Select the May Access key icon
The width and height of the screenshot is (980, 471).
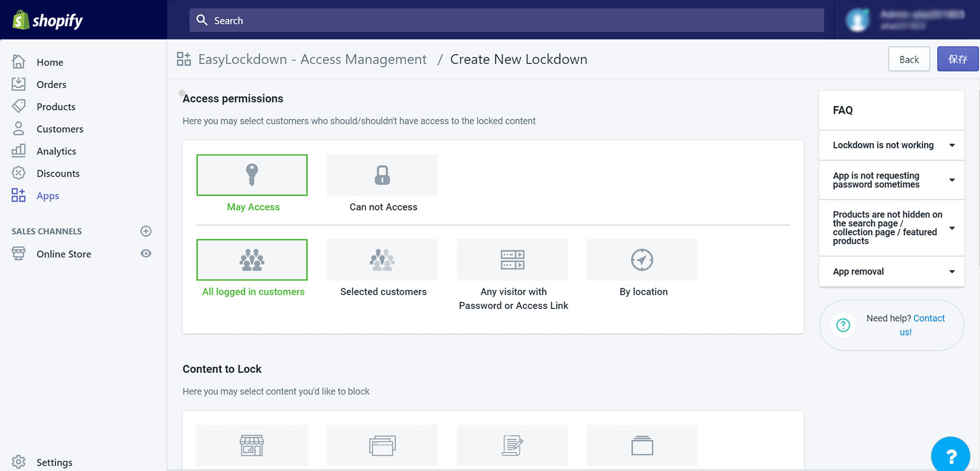[252, 175]
